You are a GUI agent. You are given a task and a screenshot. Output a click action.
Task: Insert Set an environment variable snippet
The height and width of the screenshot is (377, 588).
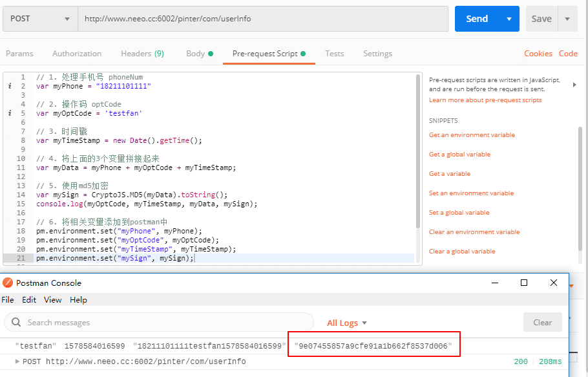(x=472, y=193)
